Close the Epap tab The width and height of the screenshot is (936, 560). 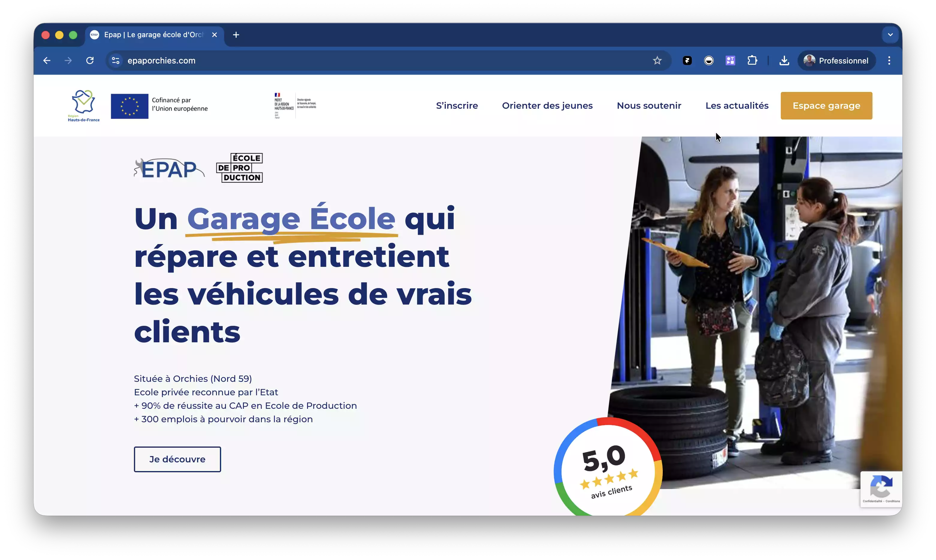pos(215,35)
